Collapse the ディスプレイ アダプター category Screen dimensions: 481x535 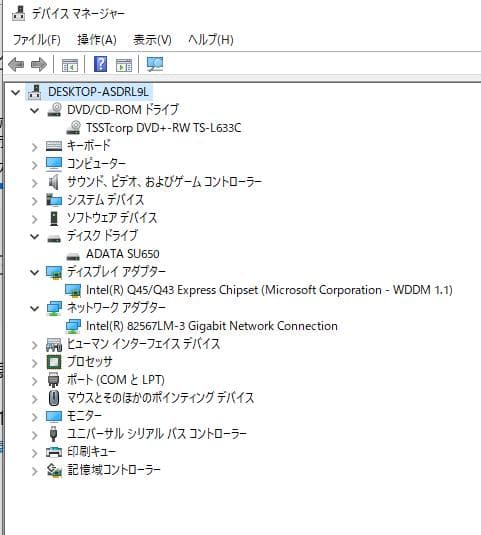(34, 272)
